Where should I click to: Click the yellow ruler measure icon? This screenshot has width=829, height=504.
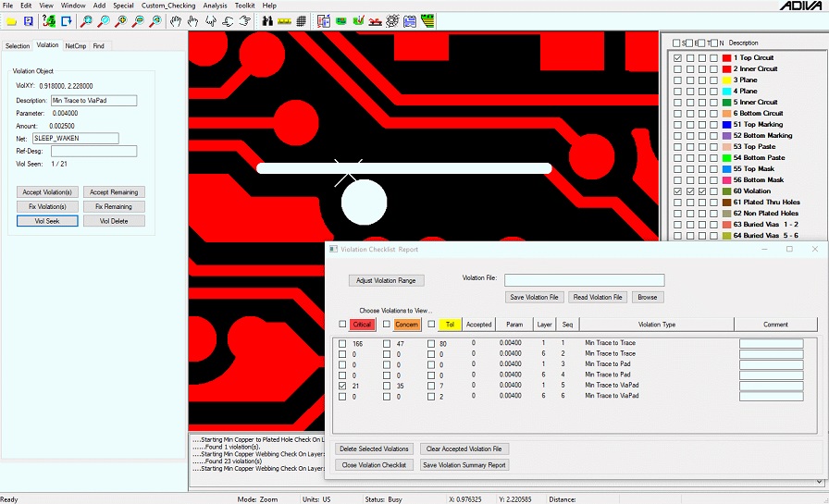(284, 21)
